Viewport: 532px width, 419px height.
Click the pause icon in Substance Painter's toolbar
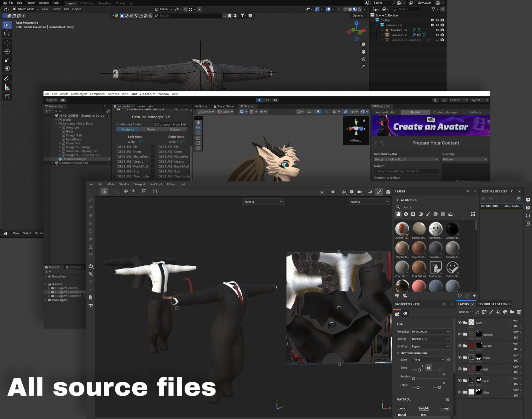click(333, 191)
